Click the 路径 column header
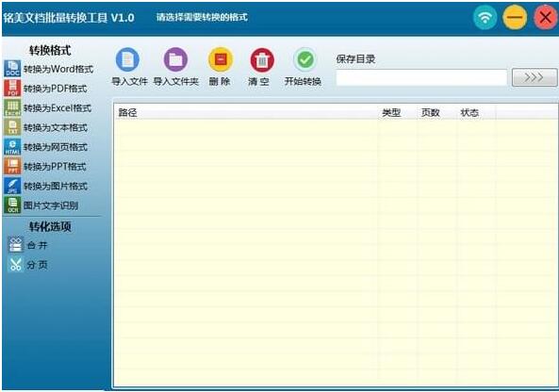 pos(127,113)
